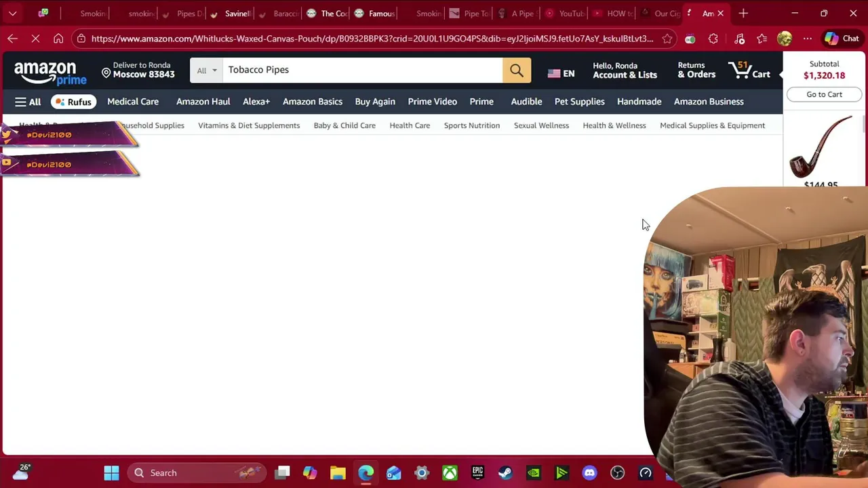
Task: Open Amazon Basics nav link
Action: tap(313, 102)
